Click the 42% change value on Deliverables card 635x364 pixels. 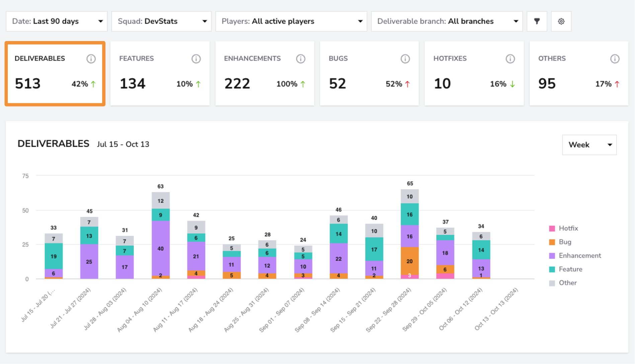click(80, 84)
